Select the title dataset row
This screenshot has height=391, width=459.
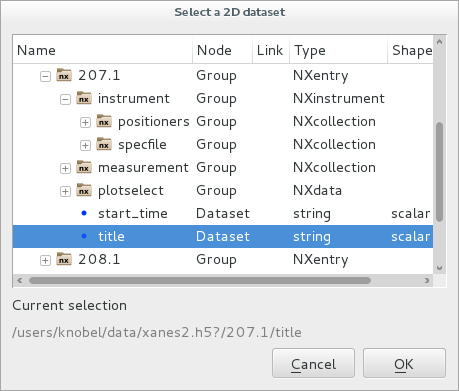click(x=223, y=236)
